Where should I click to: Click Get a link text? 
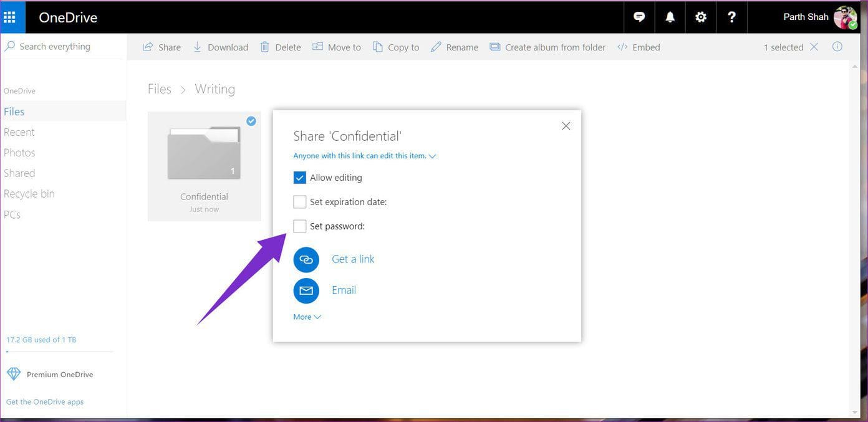click(353, 259)
